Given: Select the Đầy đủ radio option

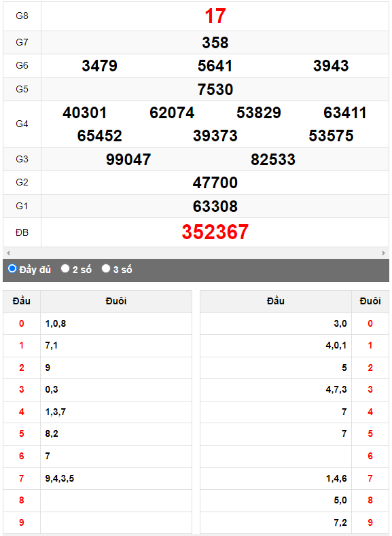Looking at the screenshot, I should click(12, 268).
